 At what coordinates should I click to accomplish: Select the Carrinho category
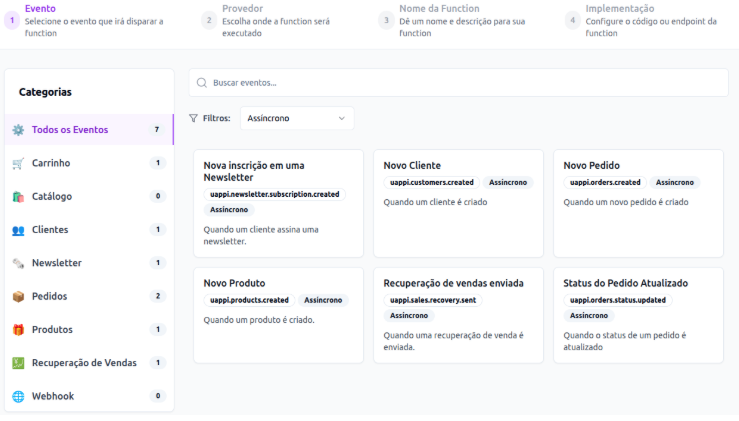click(89, 163)
